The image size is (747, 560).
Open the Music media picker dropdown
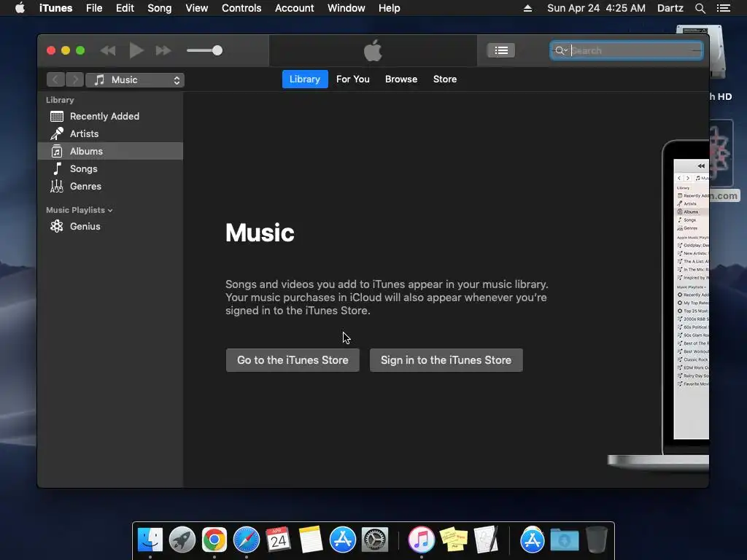tap(135, 80)
